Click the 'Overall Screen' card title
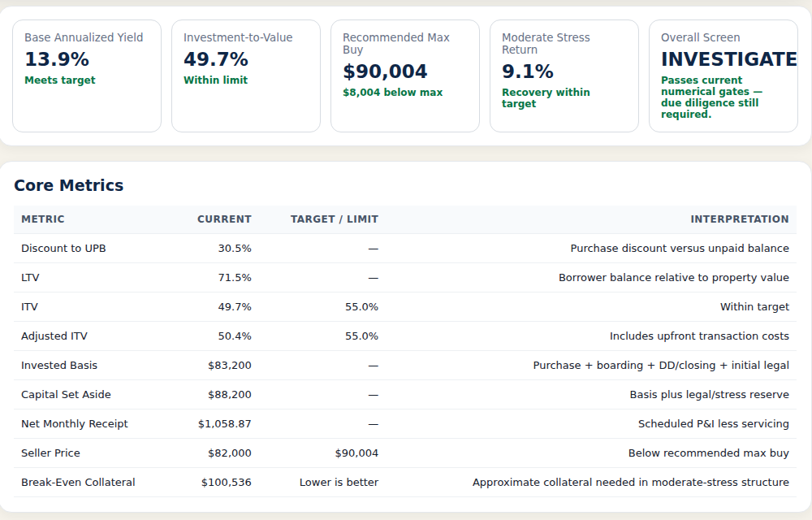The image size is (812, 520). click(x=700, y=38)
